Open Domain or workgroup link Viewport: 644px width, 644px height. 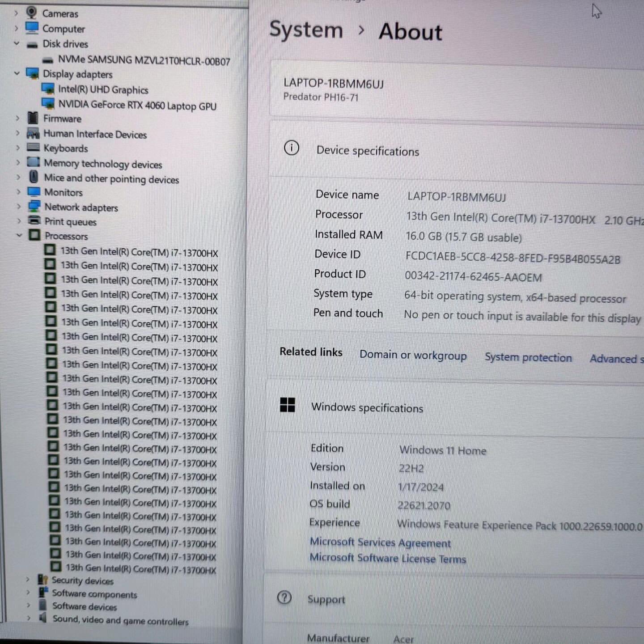[413, 355]
